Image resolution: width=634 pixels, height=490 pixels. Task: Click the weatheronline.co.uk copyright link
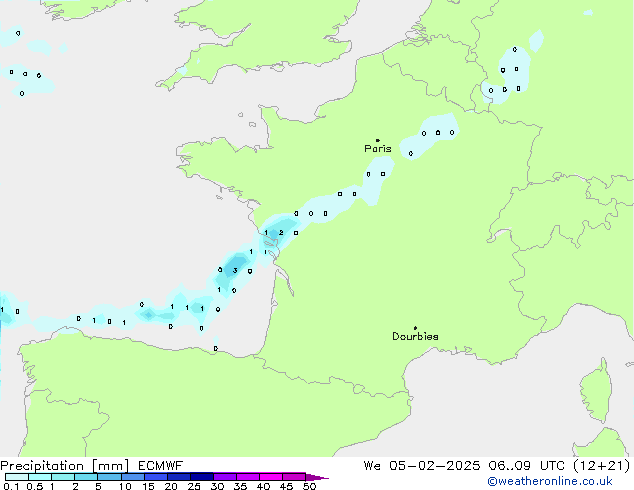[x=550, y=481]
